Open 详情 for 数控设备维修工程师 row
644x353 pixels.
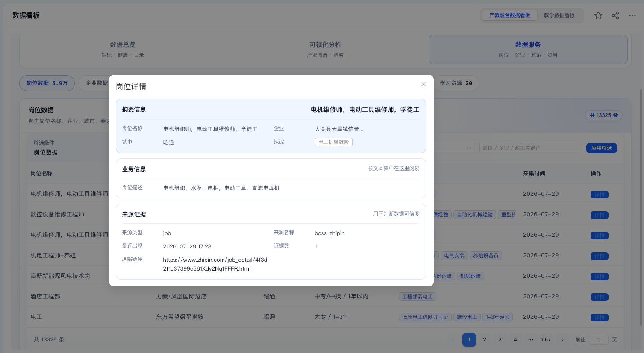pos(600,215)
